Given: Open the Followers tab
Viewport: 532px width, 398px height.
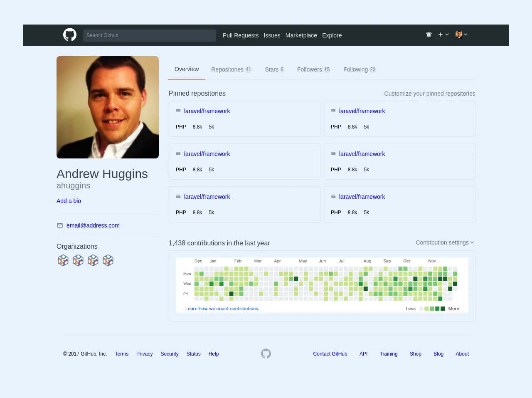Looking at the screenshot, I should pyautogui.click(x=313, y=69).
